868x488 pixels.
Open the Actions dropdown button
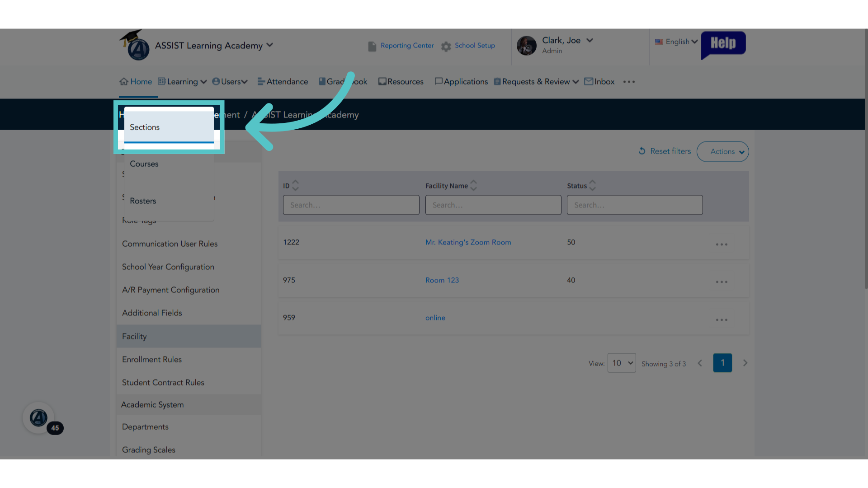[x=722, y=151]
